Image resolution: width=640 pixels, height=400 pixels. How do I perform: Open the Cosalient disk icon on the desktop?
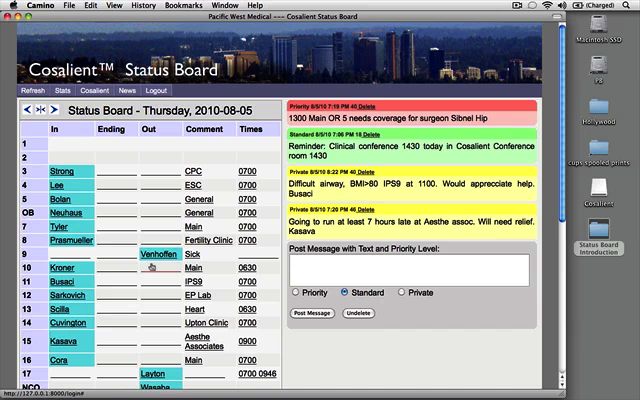pyautogui.click(x=598, y=193)
